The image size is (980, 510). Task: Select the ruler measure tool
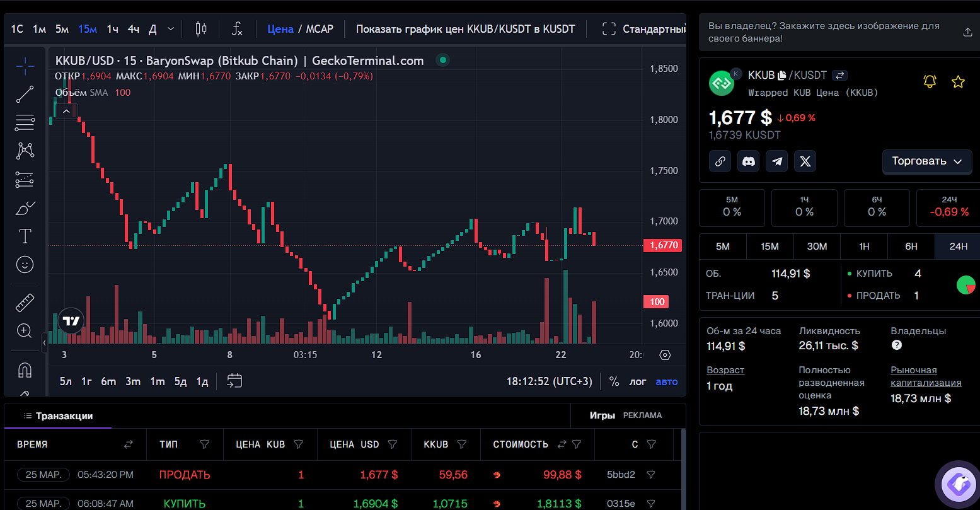pyautogui.click(x=25, y=303)
